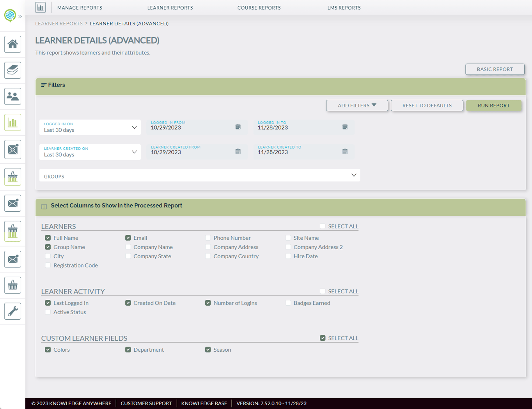Image resolution: width=532 pixels, height=409 pixels.
Task: Enable the Phone Number checkbox
Action: 208,237
